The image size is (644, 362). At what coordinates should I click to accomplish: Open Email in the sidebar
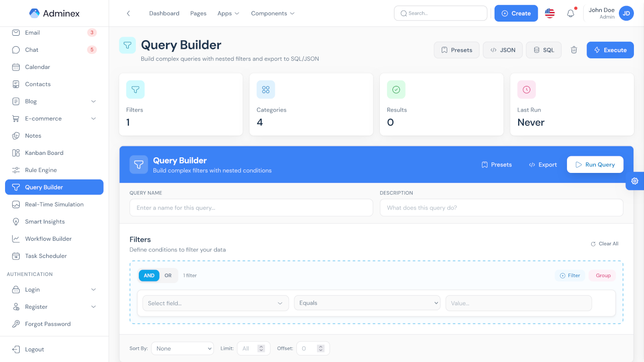[x=54, y=33]
